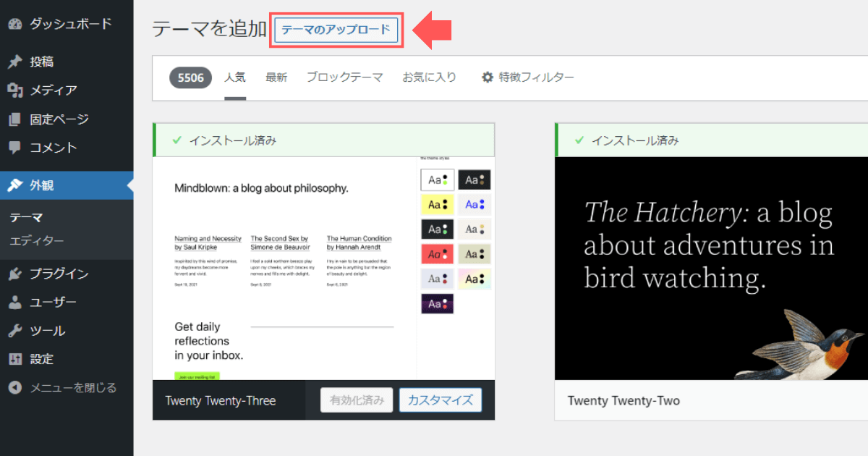Expand the 特徴フィルター feature filter panel
868x456 pixels.
(527, 77)
